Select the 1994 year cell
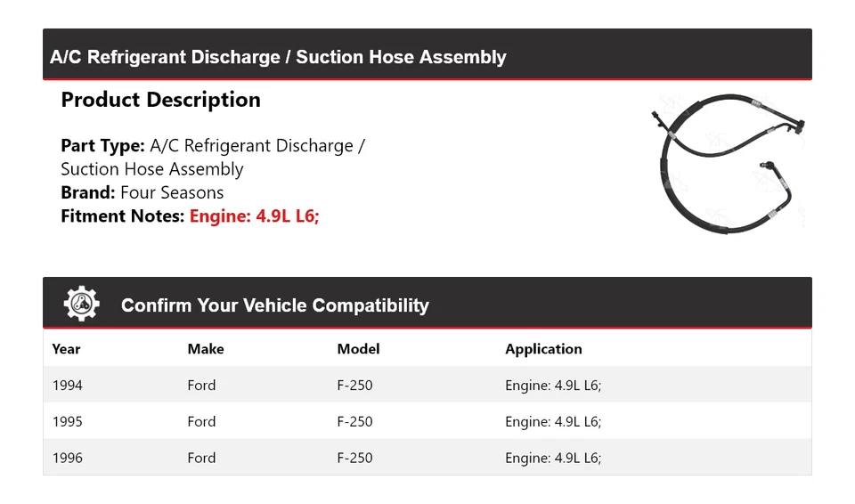The width and height of the screenshot is (855, 504). (68, 386)
